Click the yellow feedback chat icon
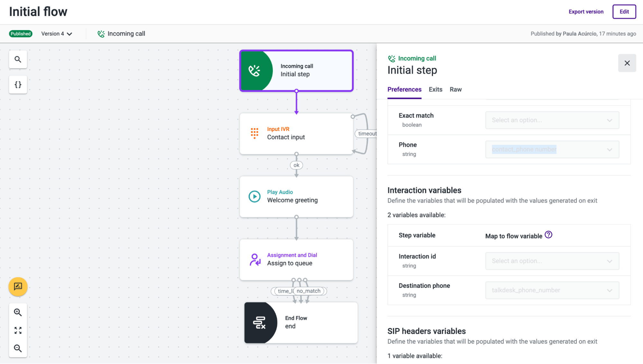 pyautogui.click(x=18, y=286)
